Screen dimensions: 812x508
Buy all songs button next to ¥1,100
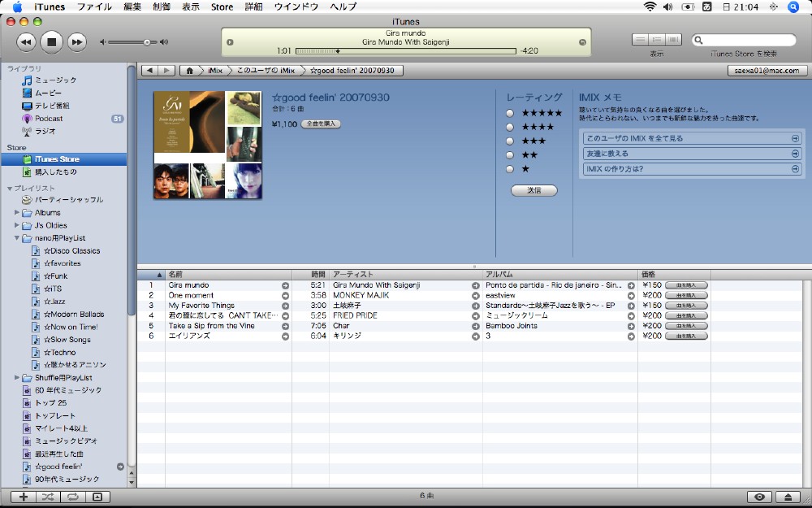click(x=321, y=124)
